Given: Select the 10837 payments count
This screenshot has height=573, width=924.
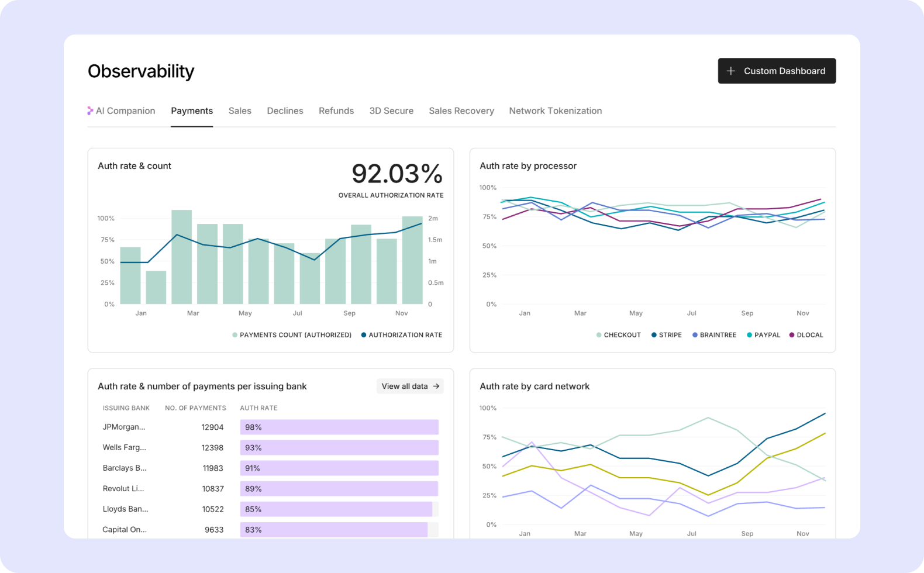Looking at the screenshot, I should click(x=213, y=489).
